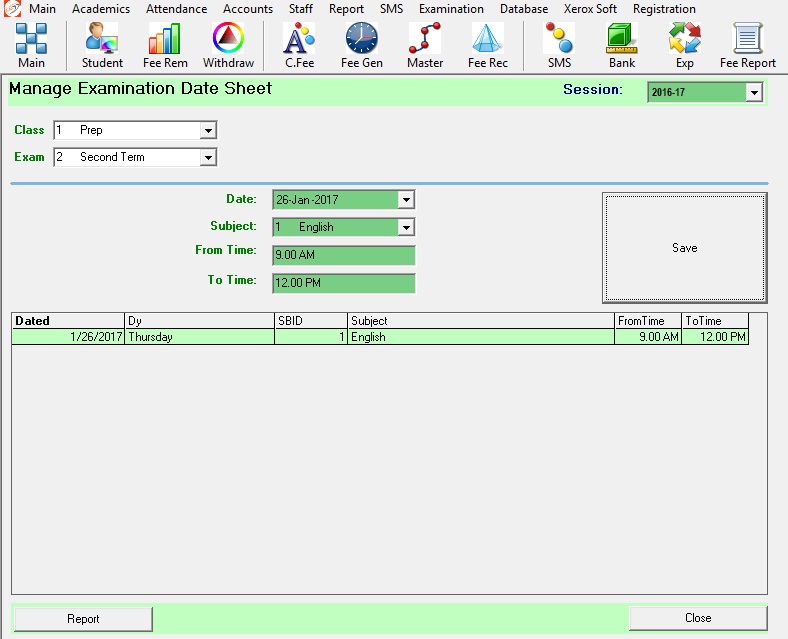This screenshot has width=788, height=639.
Task: Expand the Subject dropdown arrow
Action: (x=406, y=227)
